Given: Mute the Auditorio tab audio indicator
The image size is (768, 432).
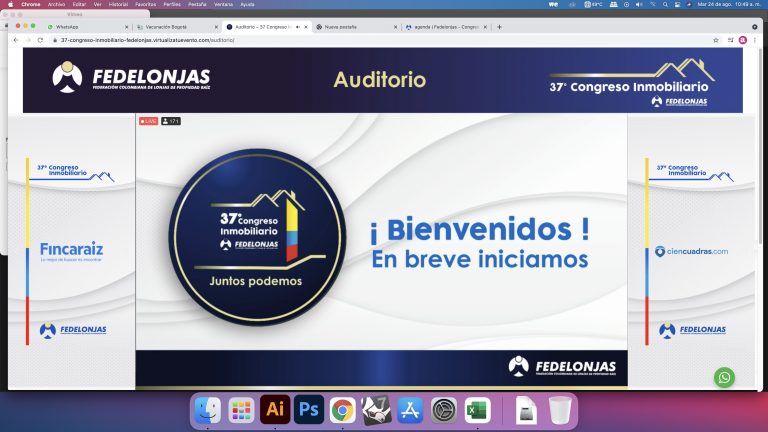Looking at the screenshot, I should coord(298,27).
